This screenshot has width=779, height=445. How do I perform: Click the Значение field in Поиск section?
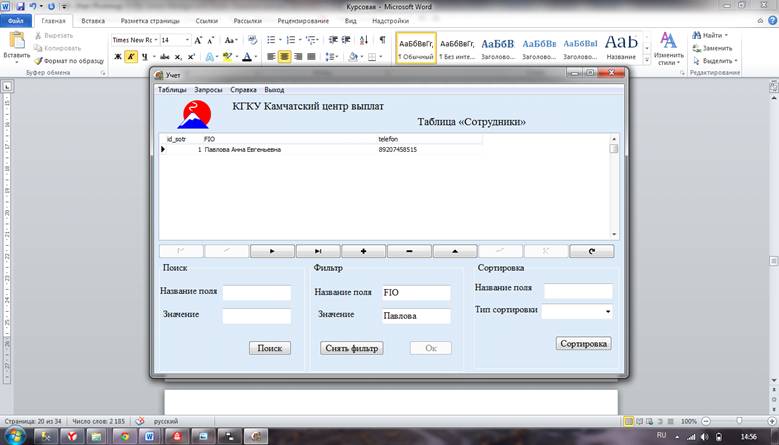pyautogui.click(x=256, y=316)
